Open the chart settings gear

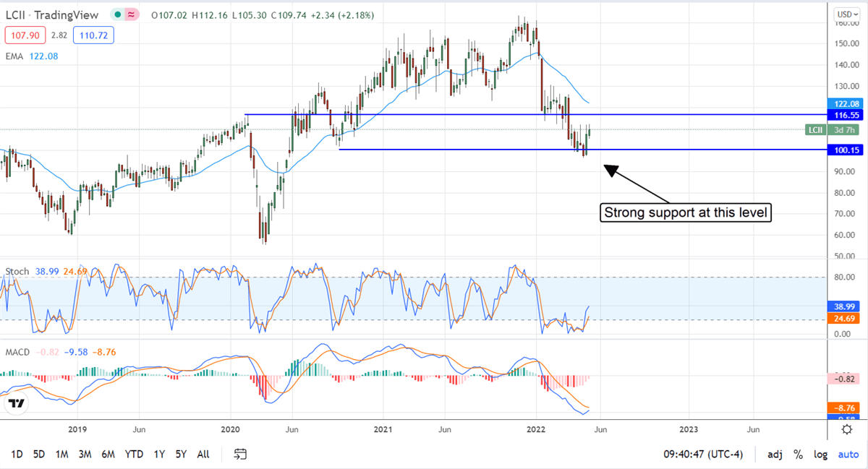pos(846,429)
